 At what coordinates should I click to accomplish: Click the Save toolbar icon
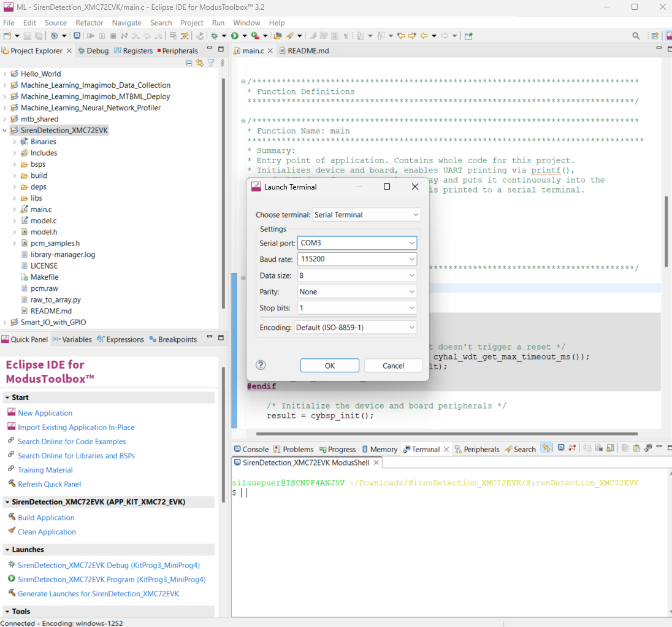28,36
